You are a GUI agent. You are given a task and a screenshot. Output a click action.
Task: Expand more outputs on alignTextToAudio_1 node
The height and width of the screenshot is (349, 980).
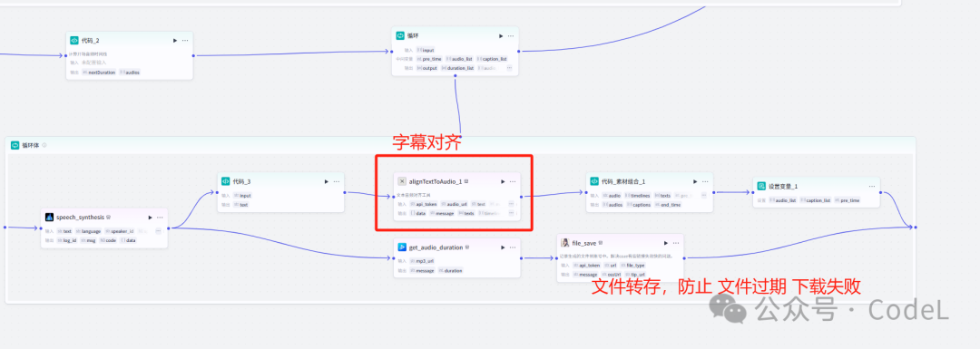point(511,213)
